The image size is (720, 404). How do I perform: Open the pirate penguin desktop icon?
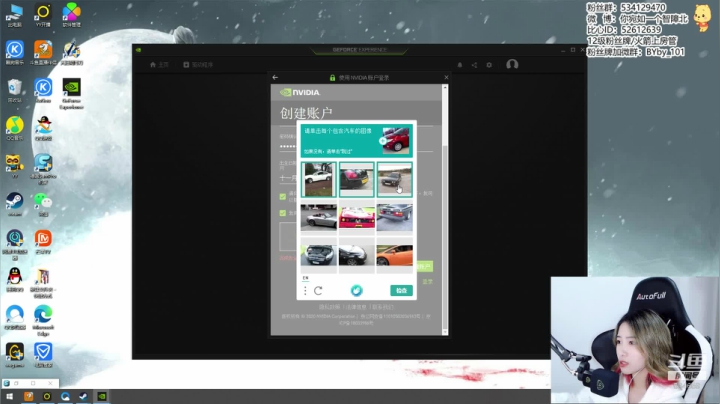[x=43, y=128]
